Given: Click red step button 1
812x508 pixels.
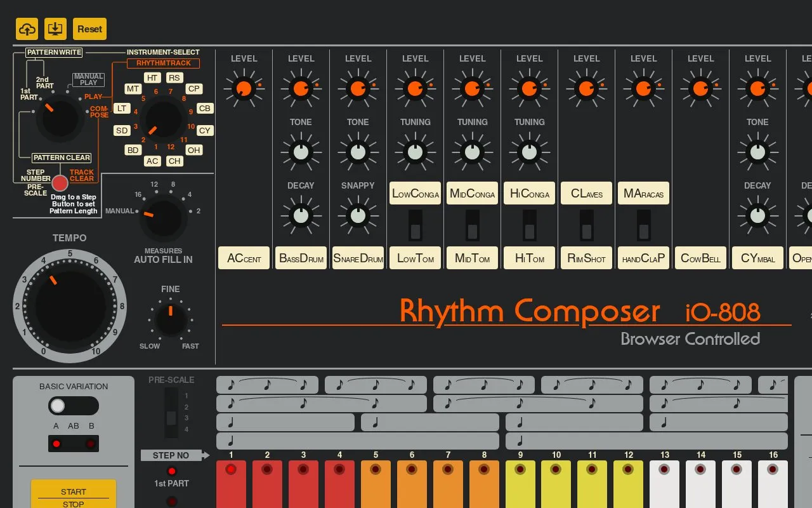Looking at the screenshot, I should click(231, 484).
